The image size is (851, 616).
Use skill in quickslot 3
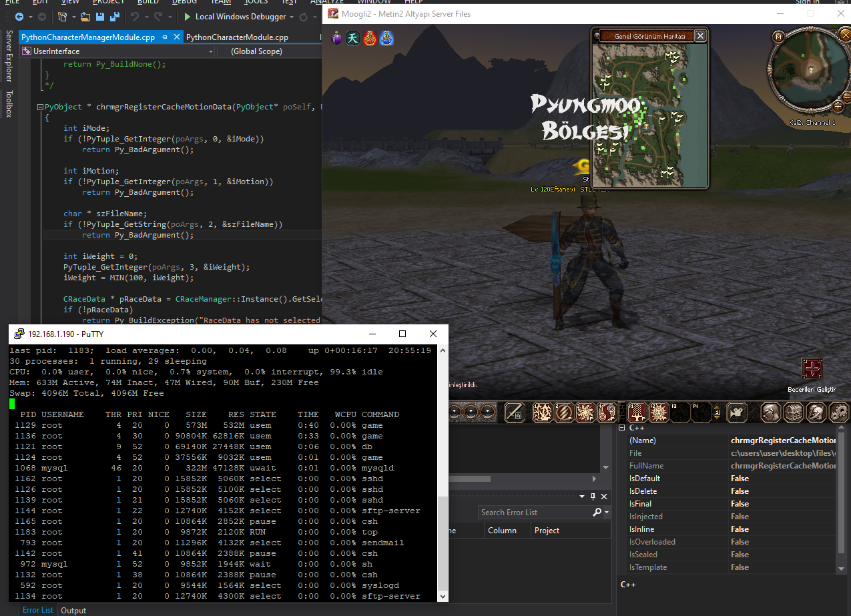pyautogui.click(x=585, y=412)
